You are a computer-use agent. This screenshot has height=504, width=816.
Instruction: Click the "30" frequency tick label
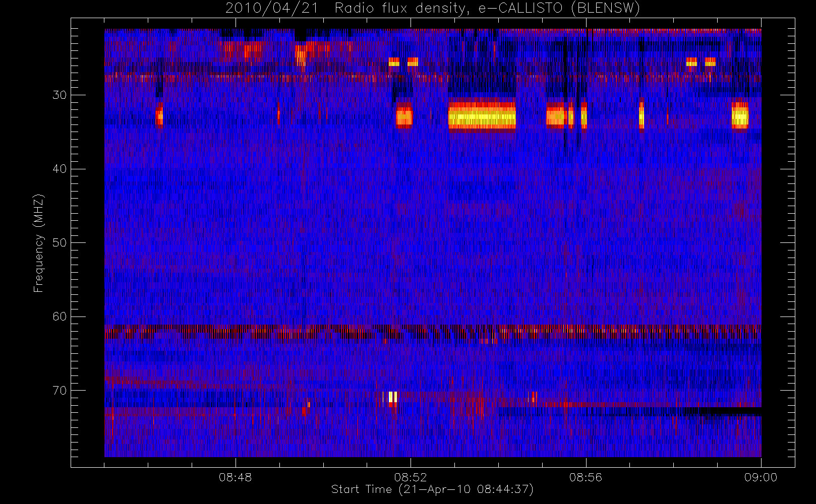[x=60, y=95]
